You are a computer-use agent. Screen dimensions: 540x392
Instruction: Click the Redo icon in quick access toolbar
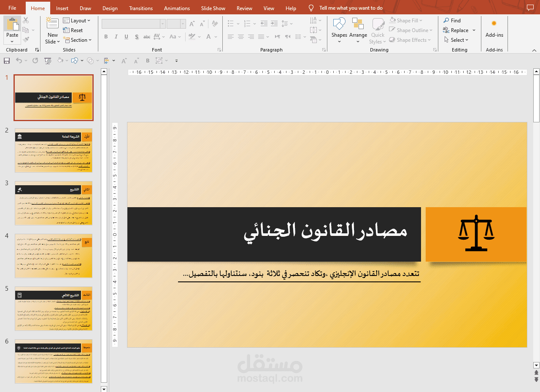click(x=35, y=61)
